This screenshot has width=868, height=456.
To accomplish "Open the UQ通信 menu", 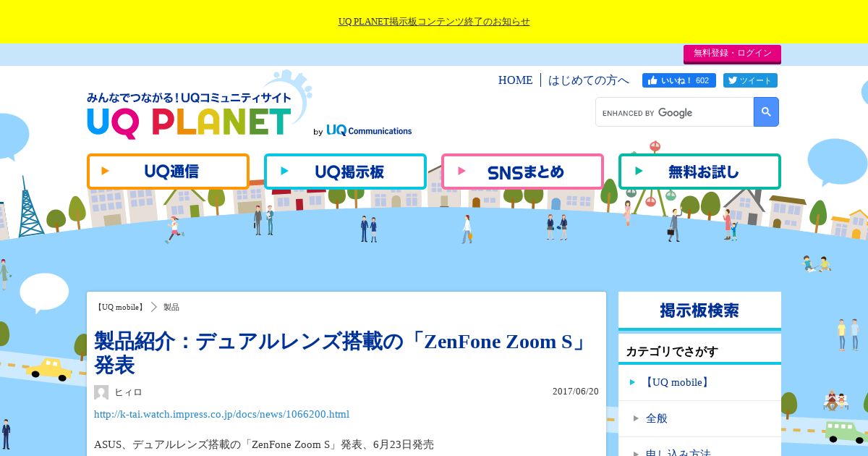I will pos(168,172).
